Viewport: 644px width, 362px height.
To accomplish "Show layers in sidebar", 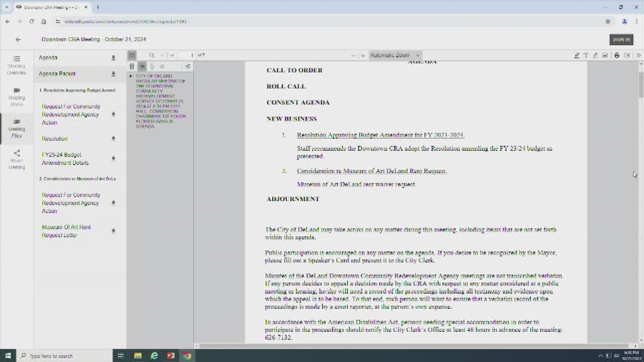I will 162,66.
